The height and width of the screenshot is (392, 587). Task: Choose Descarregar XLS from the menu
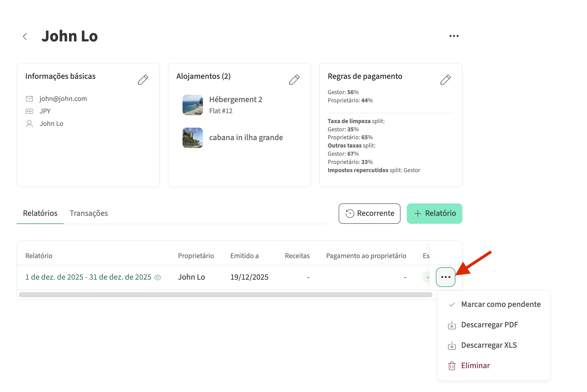pos(489,345)
